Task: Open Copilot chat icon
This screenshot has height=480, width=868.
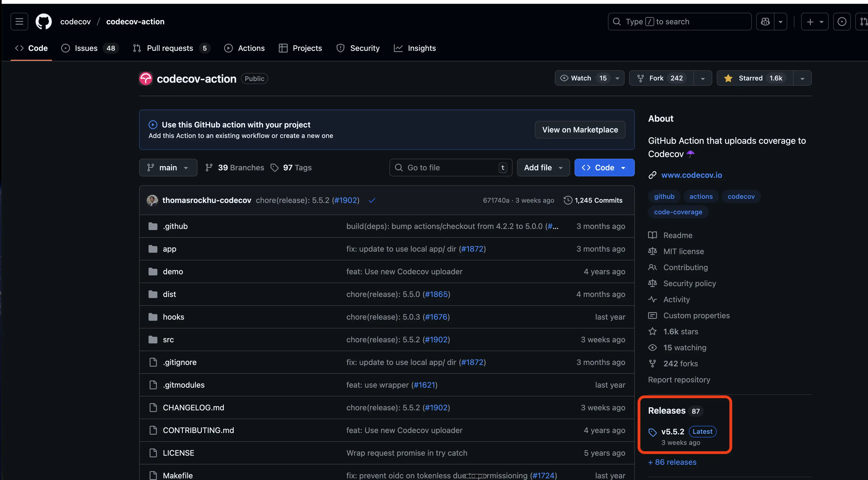Action: click(765, 22)
